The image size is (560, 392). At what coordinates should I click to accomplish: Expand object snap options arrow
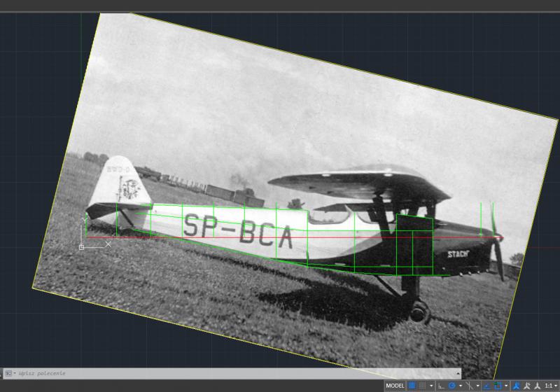pos(506,386)
